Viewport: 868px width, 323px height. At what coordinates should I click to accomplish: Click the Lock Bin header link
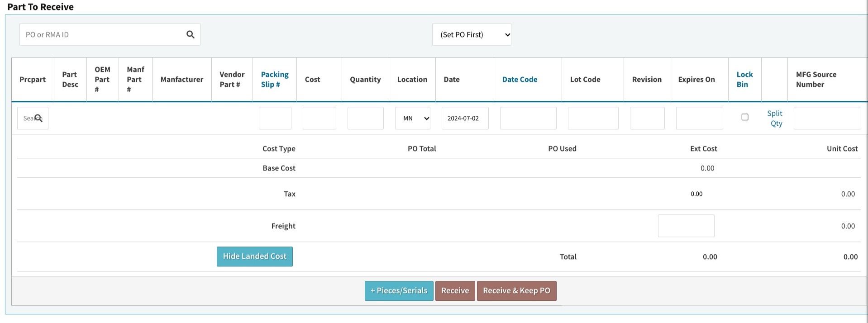744,80
